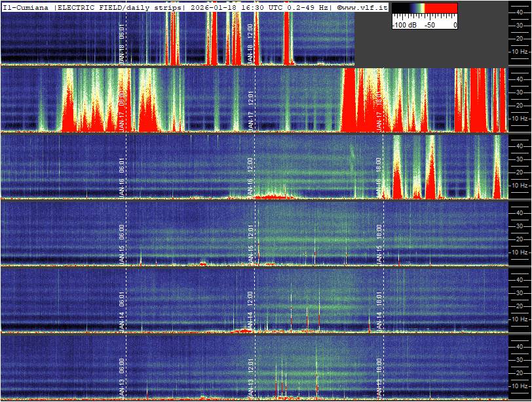This screenshot has height=402, width=532.
Task: Click the '-50' label on the color legend
Action: pyautogui.click(x=430, y=24)
